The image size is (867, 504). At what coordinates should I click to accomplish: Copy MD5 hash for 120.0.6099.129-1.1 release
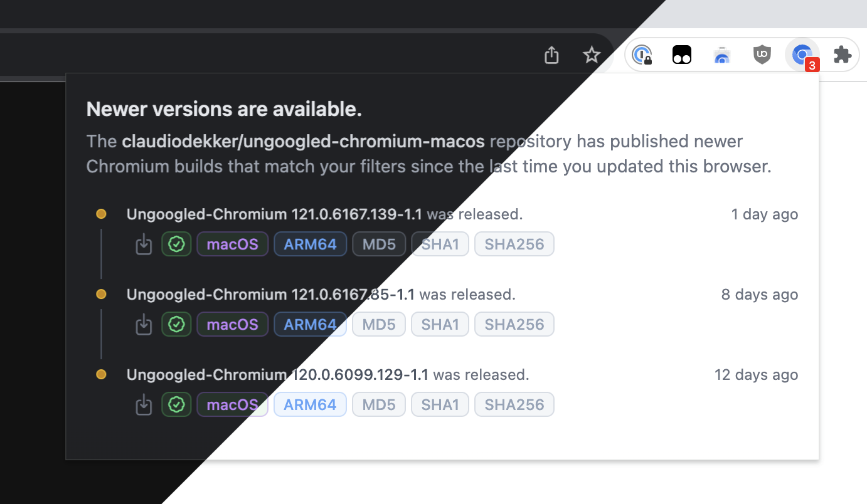pyautogui.click(x=379, y=405)
